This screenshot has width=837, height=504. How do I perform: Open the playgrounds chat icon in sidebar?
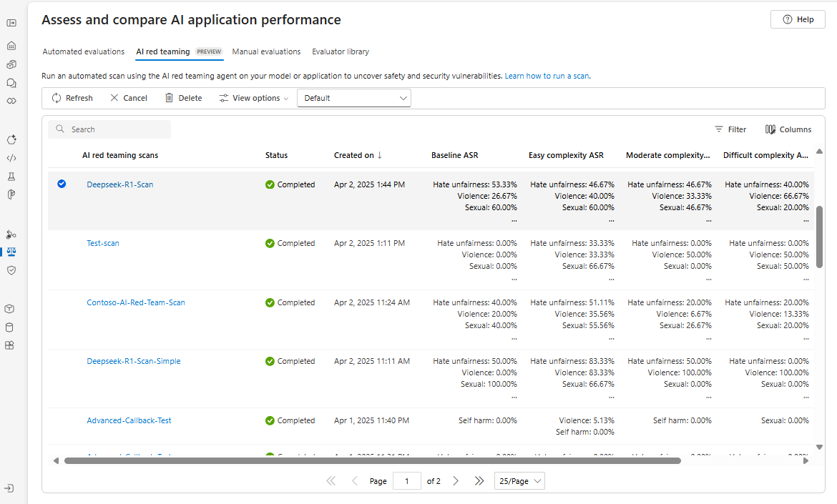11,83
